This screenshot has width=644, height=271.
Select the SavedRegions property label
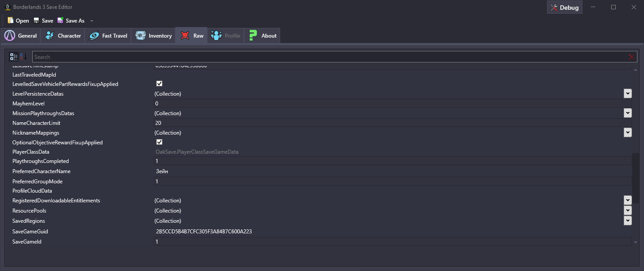[x=29, y=221]
